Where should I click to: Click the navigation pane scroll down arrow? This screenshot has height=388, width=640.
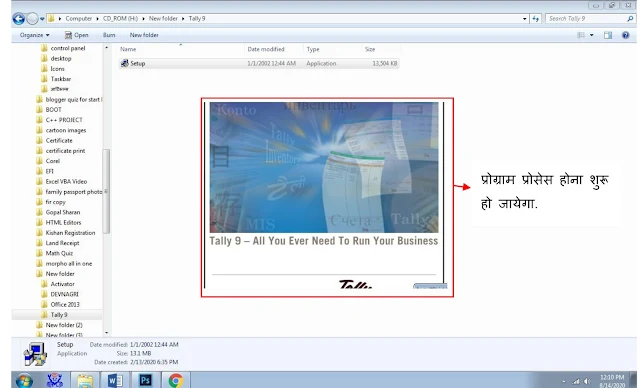(107, 333)
